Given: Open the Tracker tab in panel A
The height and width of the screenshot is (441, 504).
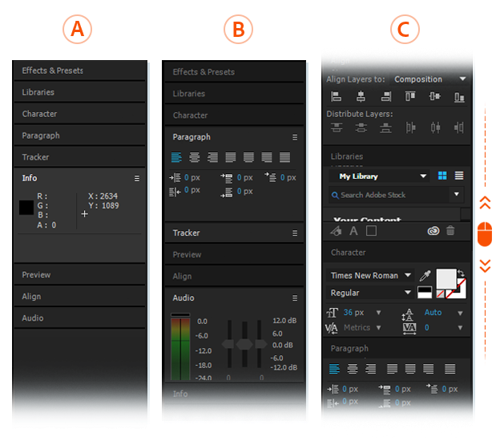Looking at the screenshot, I should point(79,157).
